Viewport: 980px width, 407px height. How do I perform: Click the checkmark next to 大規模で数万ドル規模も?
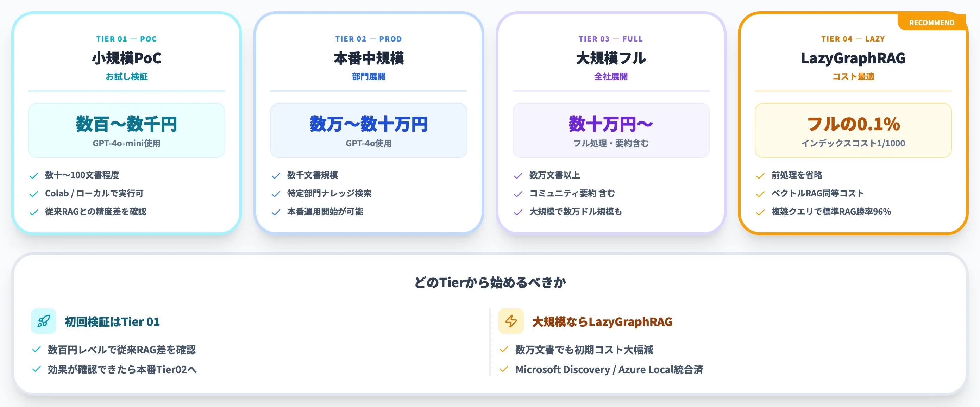pyautogui.click(x=518, y=212)
